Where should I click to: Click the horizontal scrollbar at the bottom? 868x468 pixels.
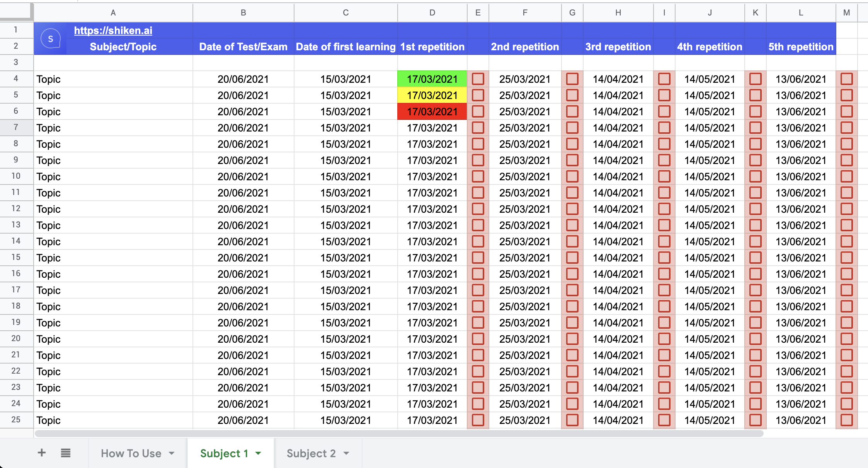399,434
